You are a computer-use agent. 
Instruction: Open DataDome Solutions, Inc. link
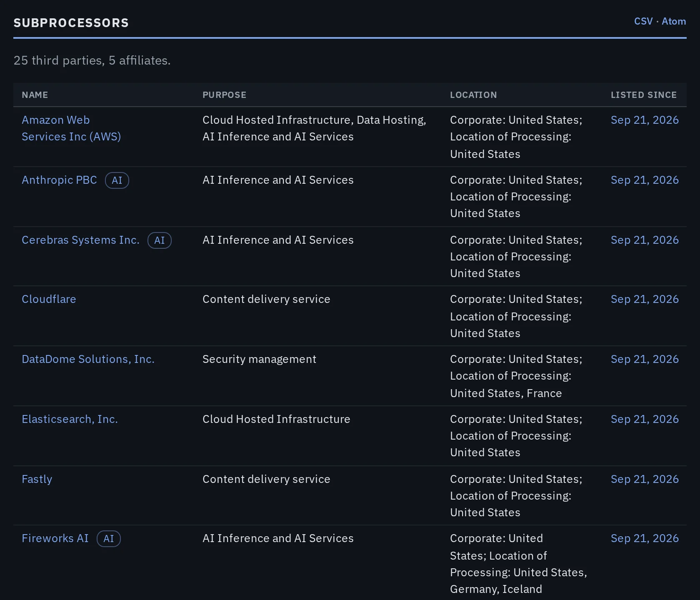pyautogui.click(x=88, y=359)
